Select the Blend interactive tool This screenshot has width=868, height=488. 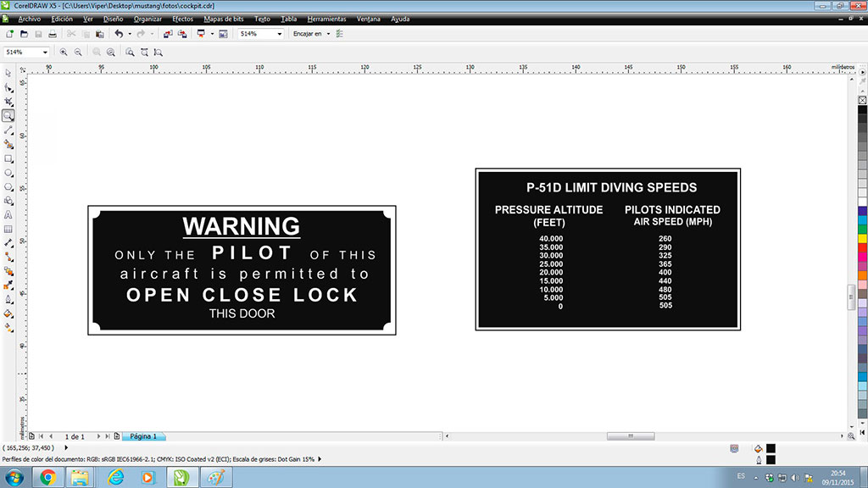[8, 271]
